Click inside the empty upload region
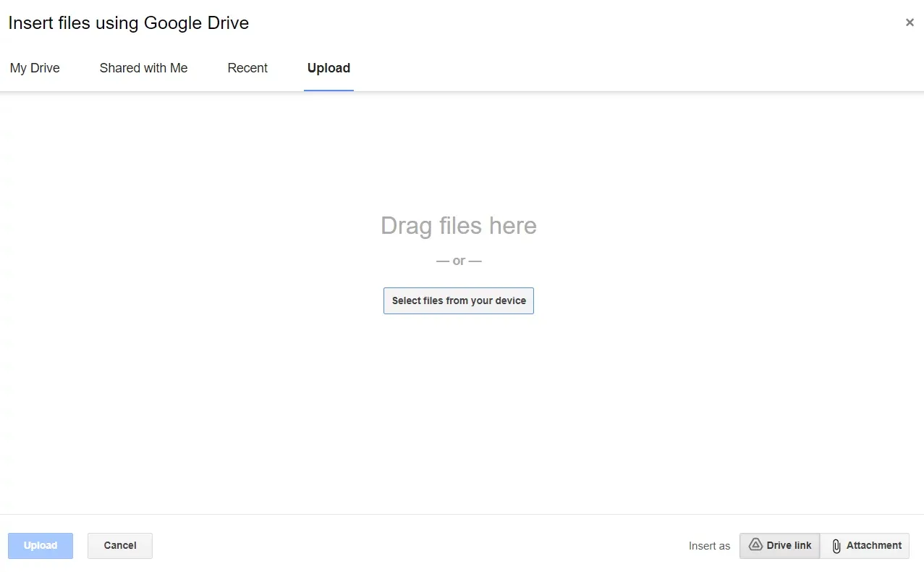 click(458, 398)
